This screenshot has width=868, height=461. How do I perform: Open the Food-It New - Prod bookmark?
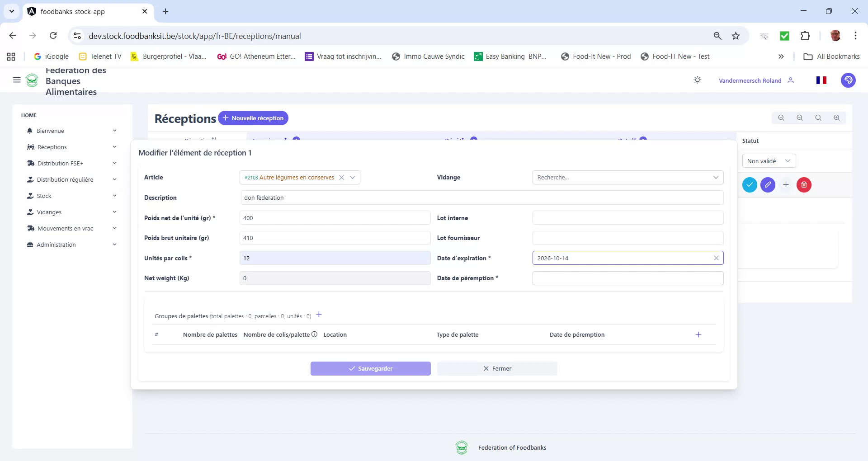[x=596, y=56]
